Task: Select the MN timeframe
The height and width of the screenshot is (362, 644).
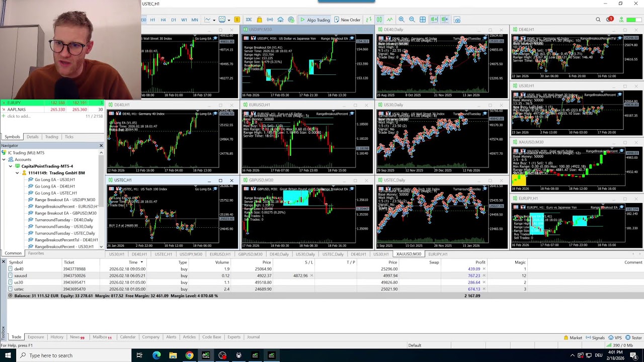Action: pyautogui.click(x=195, y=20)
